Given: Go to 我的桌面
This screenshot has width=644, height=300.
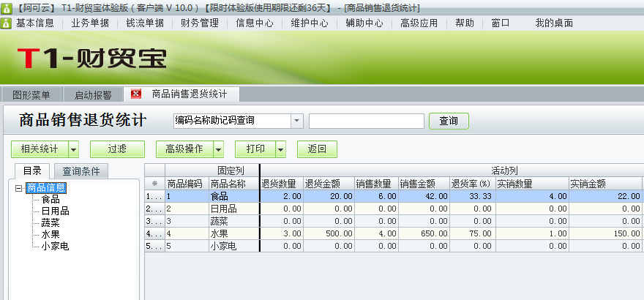Looking at the screenshot, I should coord(554,23).
